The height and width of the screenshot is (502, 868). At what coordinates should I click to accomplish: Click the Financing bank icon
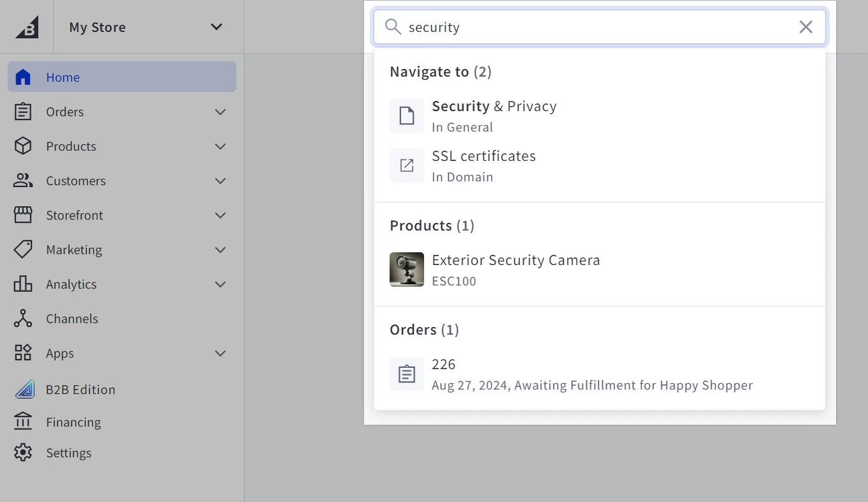[x=23, y=422]
